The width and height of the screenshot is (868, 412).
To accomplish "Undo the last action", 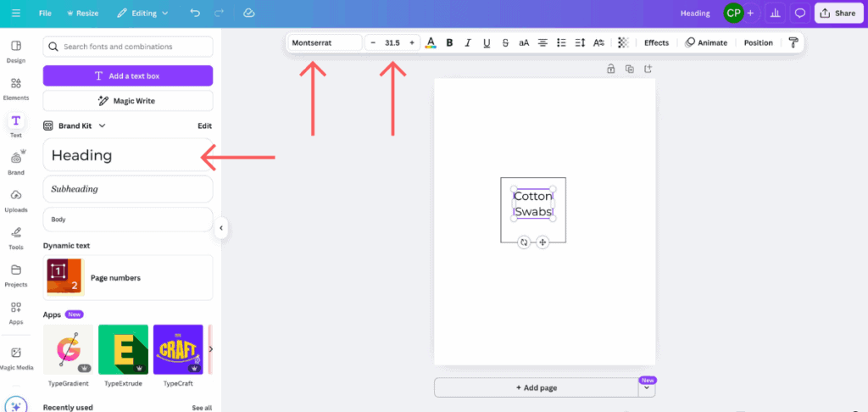I will click(x=195, y=13).
